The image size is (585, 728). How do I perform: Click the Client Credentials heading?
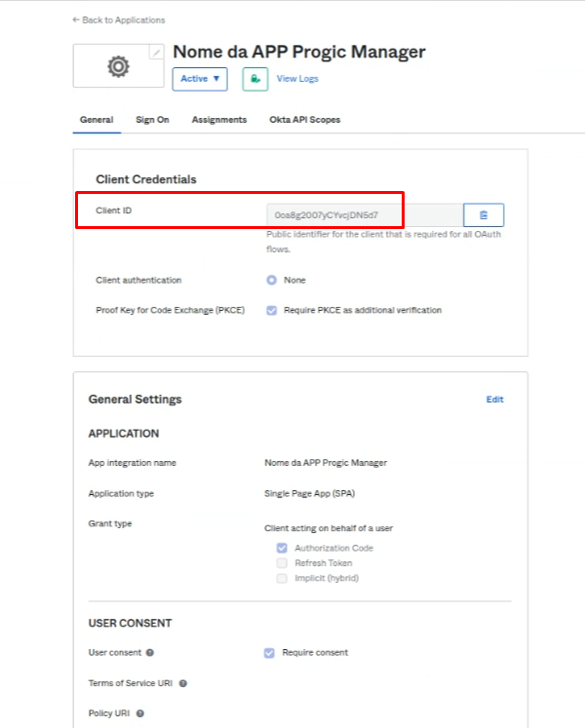(x=146, y=179)
